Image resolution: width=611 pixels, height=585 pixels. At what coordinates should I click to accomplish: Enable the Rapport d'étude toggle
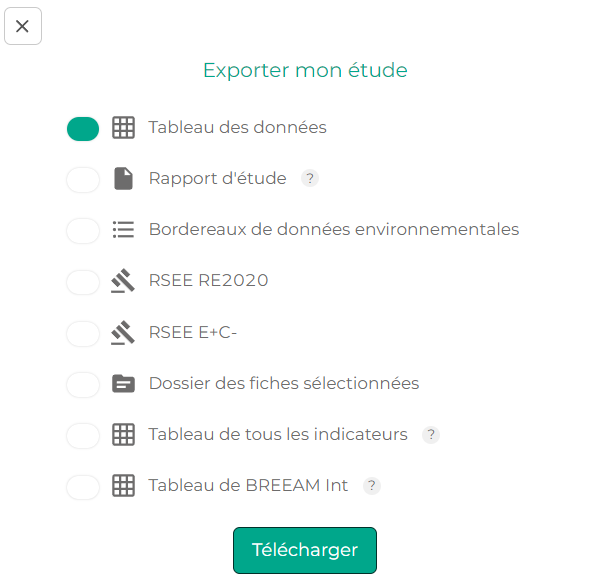point(83,179)
